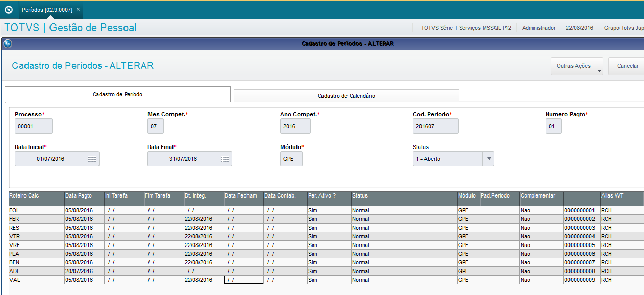
Task: Select the PLA row in Roteiro Calc
Action: coord(37,254)
